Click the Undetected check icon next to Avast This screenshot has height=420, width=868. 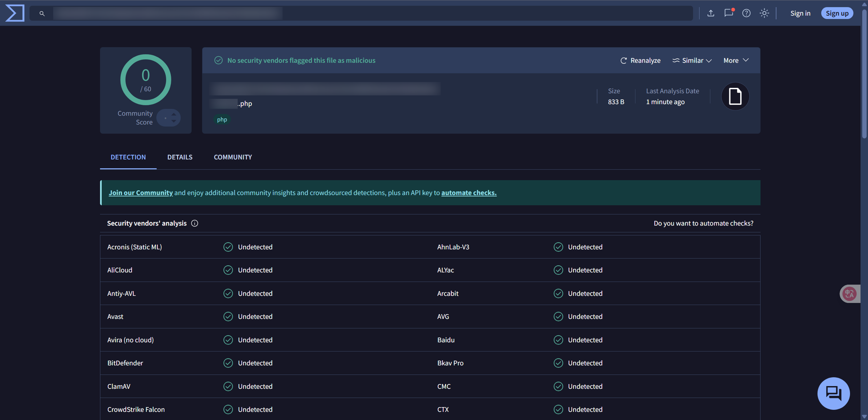[x=228, y=316]
